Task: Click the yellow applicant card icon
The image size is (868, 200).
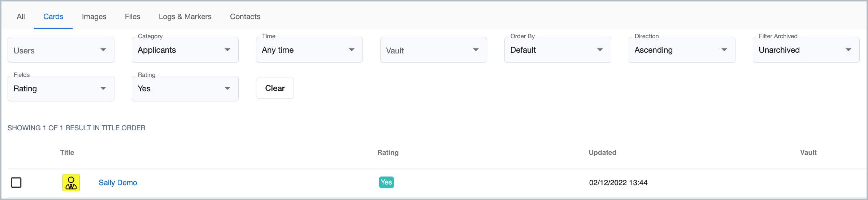Action: click(71, 183)
